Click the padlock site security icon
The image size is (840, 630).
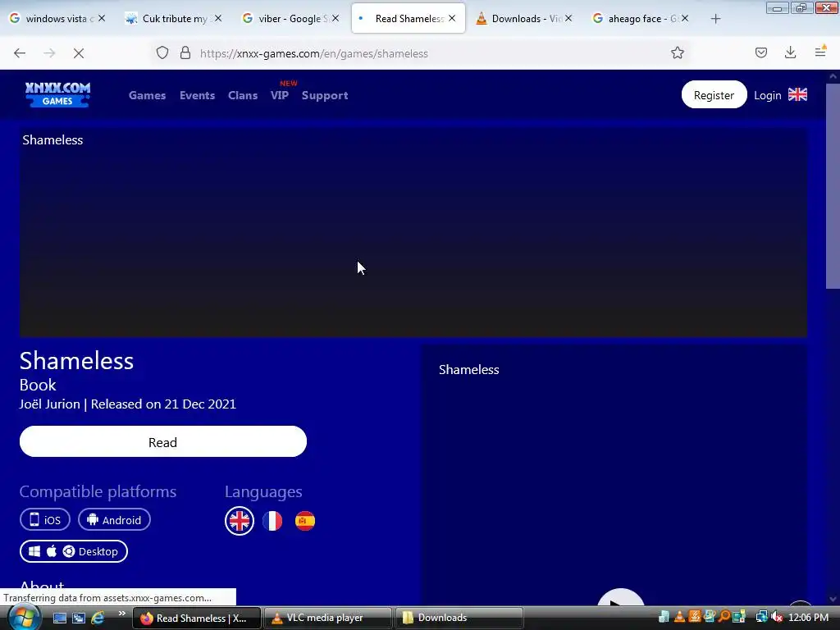click(x=185, y=52)
